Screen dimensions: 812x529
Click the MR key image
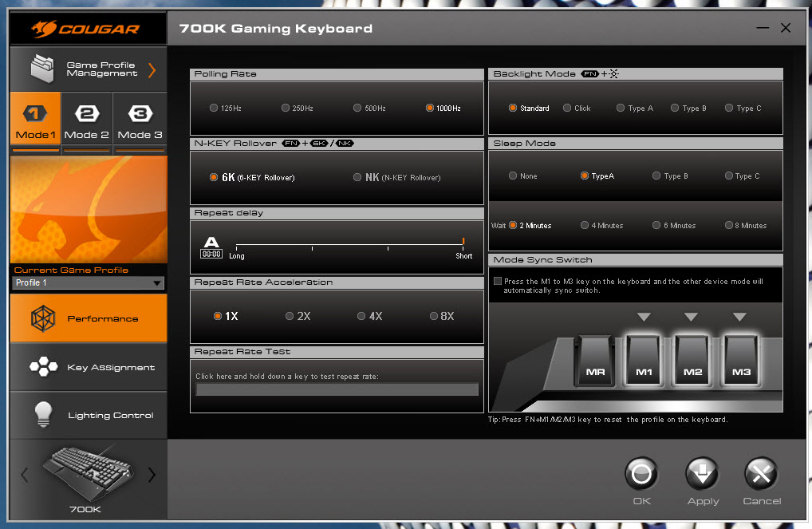click(595, 361)
